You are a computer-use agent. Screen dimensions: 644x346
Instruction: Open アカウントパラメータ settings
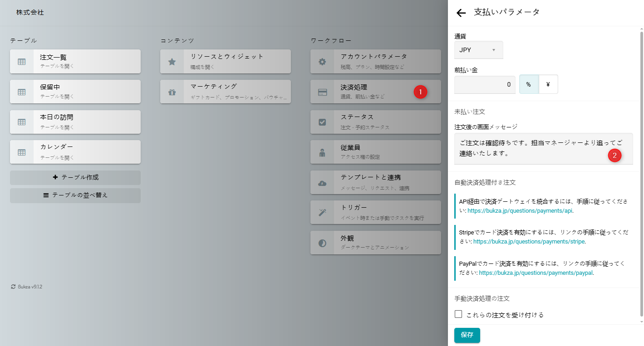tap(376, 62)
